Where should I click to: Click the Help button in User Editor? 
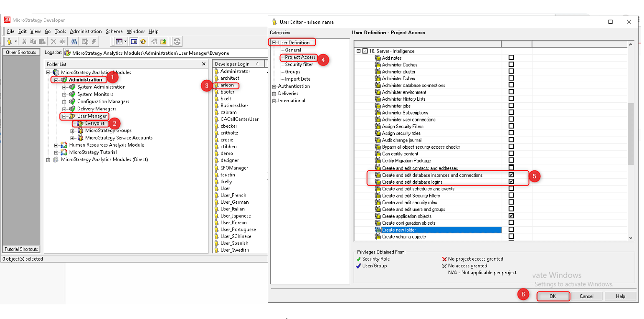(x=621, y=296)
